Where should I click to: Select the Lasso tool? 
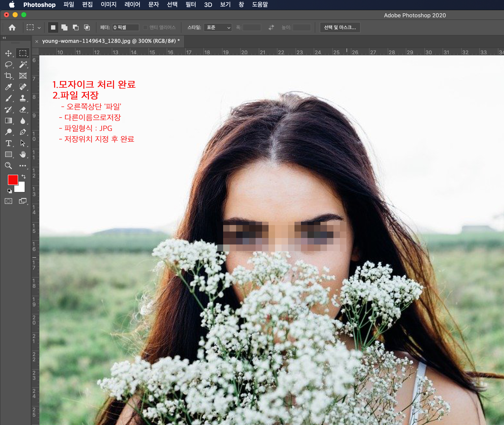point(8,64)
